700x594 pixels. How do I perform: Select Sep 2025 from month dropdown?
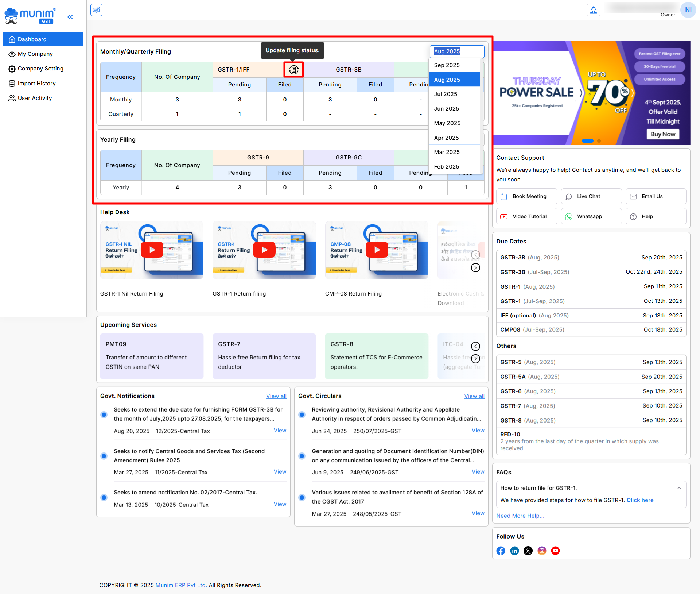pyautogui.click(x=454, y=65)
